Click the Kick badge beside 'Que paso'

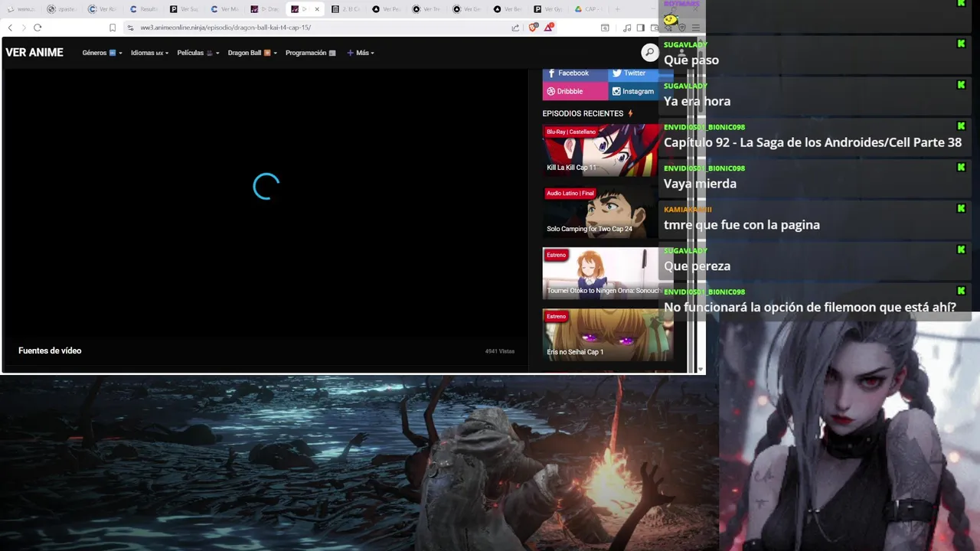(x=961, y=44)
